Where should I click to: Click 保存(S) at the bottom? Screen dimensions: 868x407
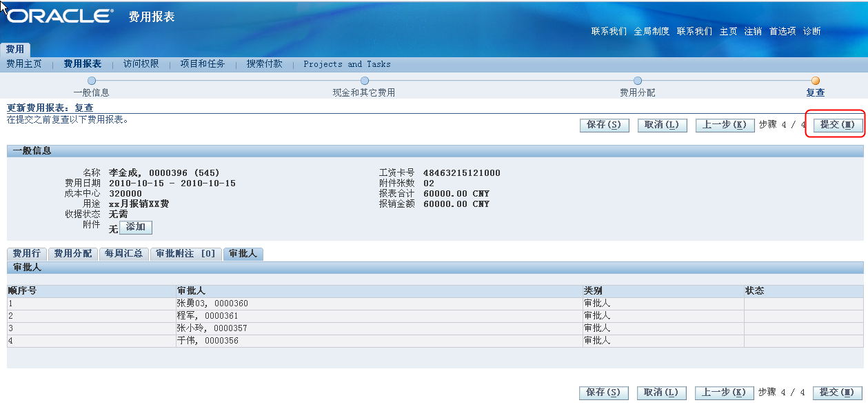(603, 393)
